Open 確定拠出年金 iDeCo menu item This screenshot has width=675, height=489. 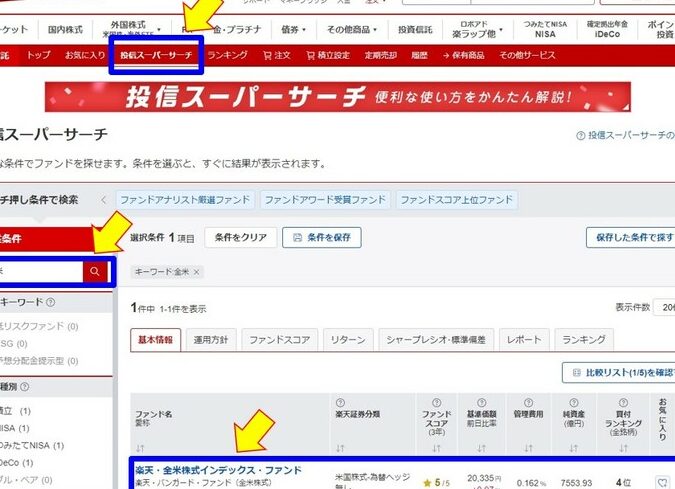[x=607, y=29]
